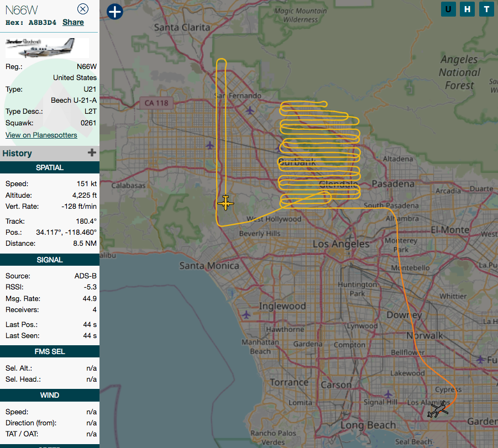Select the aircraft icon near Los Alamitos

pos(438,409)
